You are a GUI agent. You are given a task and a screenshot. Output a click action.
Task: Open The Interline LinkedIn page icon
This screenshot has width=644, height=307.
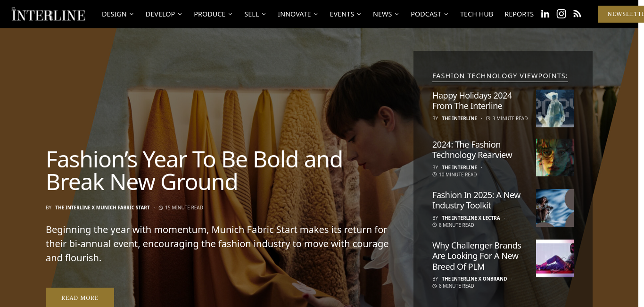coord(545,14)
